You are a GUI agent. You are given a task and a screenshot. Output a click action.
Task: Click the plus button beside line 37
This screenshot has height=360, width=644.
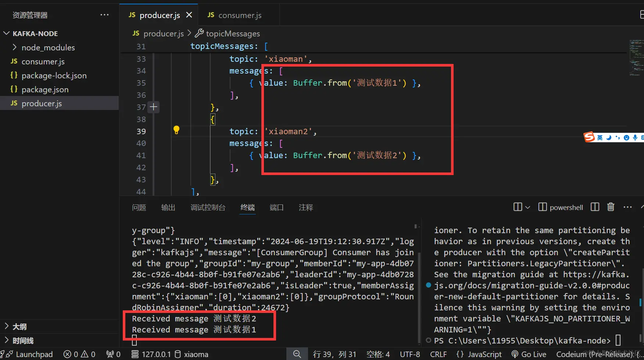154,107
